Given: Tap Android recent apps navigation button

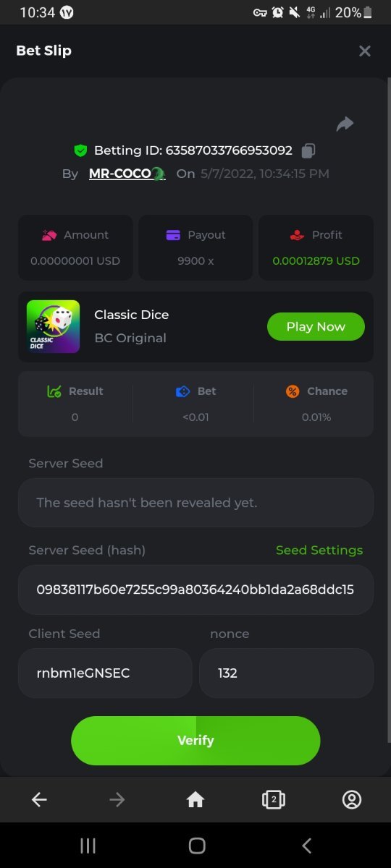Looking at the screenshot, I should tap(88, 846).
